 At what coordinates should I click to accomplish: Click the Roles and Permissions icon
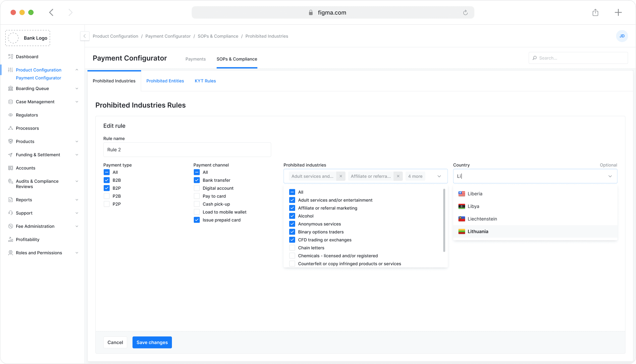tap(11, 253)
